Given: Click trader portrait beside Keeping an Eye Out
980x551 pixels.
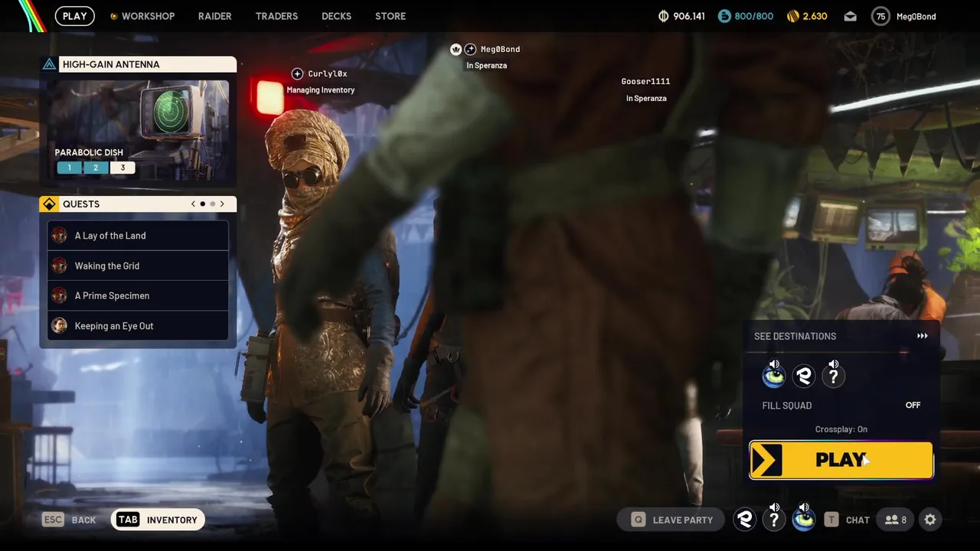Looking at the screenshot, I should pos(59,326).
